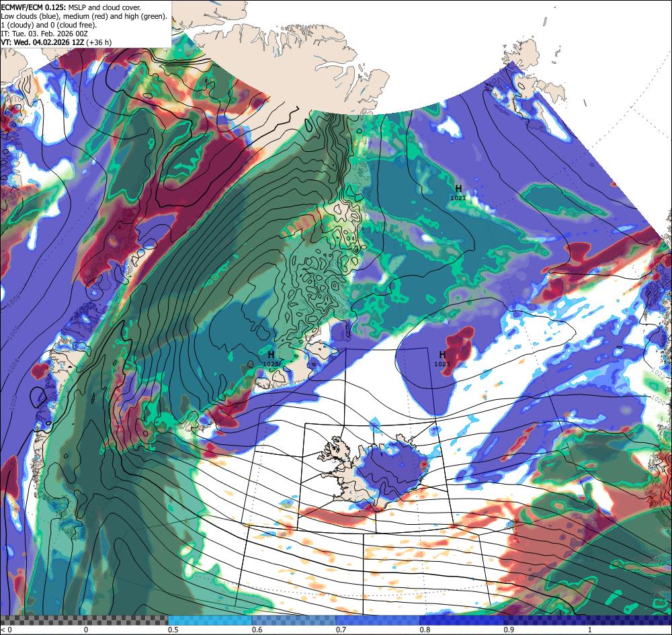This screenshot has width=672, height=635.
Task: Click the 0.6 color bar segment
Action: click(x=294, y=620)
